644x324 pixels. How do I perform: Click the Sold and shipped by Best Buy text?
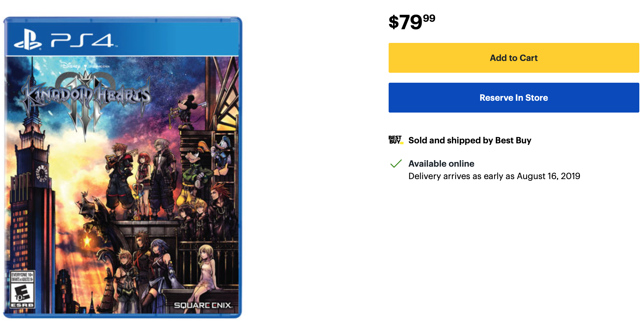[470, 140]
